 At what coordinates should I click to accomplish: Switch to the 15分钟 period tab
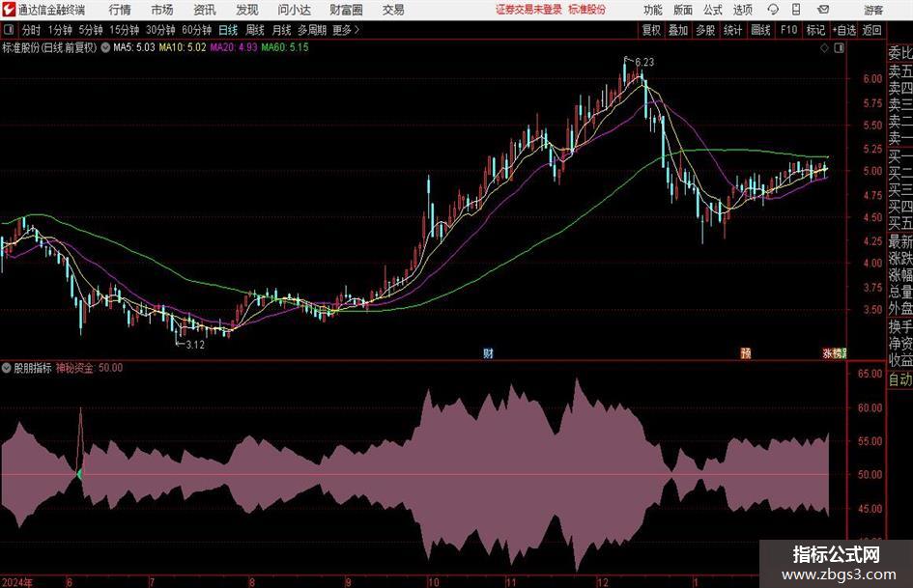125,30
